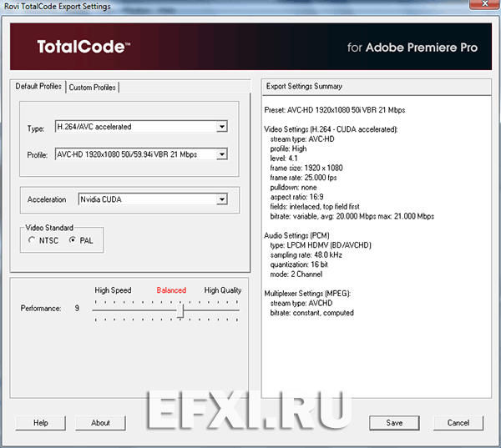Switch to the Custom Profiles tab
This screenshot has height=448, width=501.
click(x=93, y=88)
